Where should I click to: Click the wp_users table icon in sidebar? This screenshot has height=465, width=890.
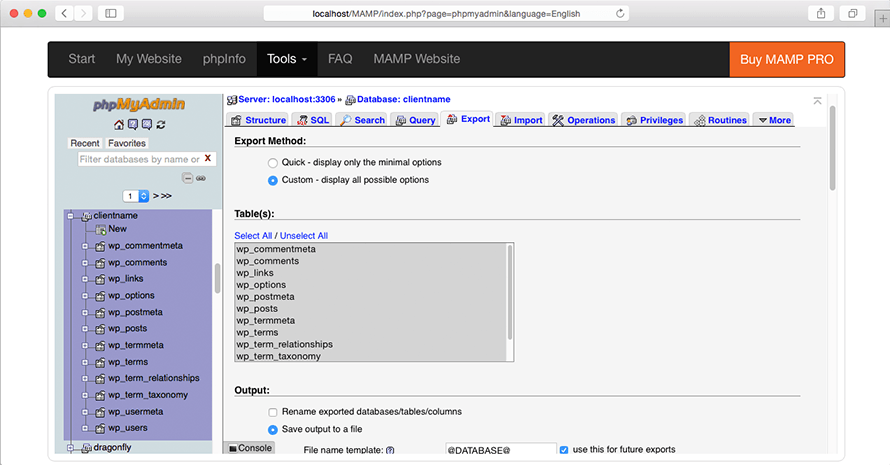(x=100, y=429)
